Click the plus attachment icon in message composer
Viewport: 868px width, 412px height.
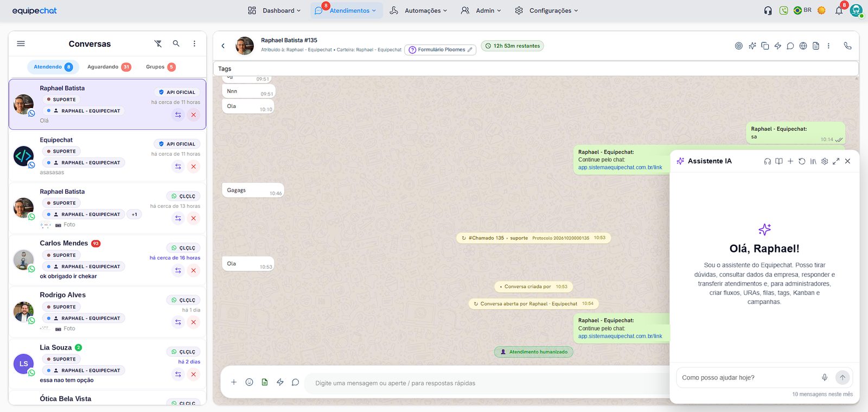[x=234, y=382]
